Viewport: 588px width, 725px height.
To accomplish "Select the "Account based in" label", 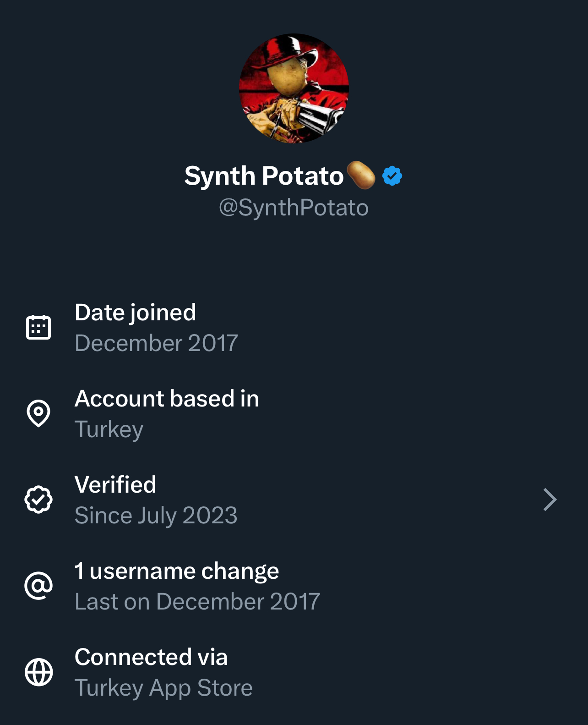I will coord(167,399).
